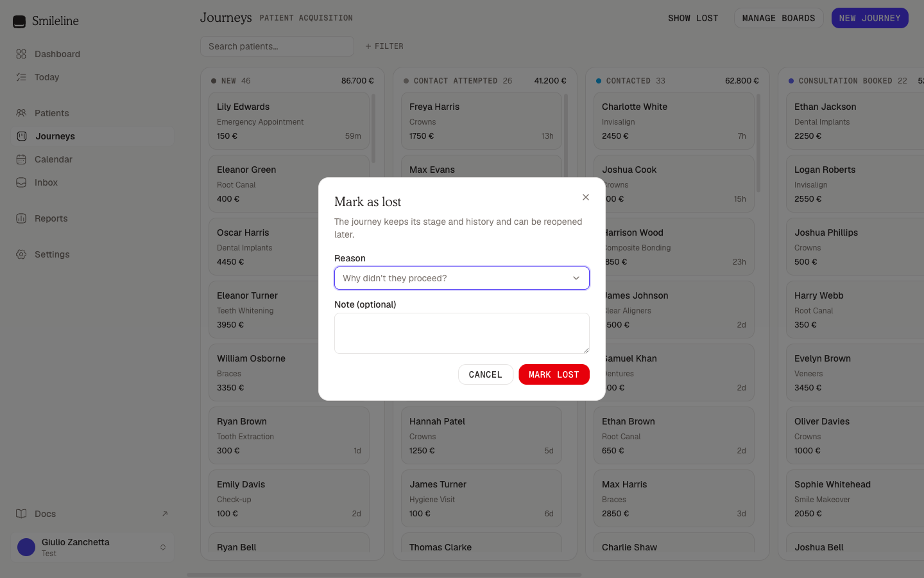The height and width of the screenshot is (578, 924).
Task: Click the Smileline logo icon
Action: (x=19, y=21)
